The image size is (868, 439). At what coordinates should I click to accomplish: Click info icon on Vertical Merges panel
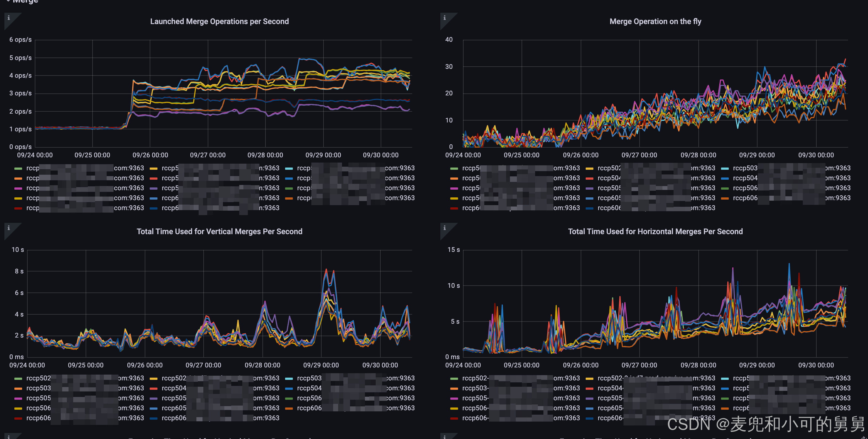pyautogui.click(x=9, y=228)
